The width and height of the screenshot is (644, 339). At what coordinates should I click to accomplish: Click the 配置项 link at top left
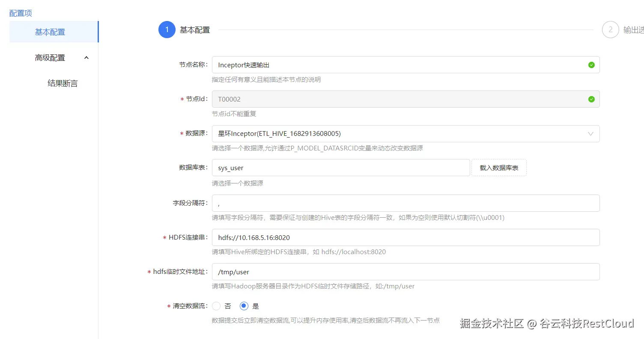20,13
